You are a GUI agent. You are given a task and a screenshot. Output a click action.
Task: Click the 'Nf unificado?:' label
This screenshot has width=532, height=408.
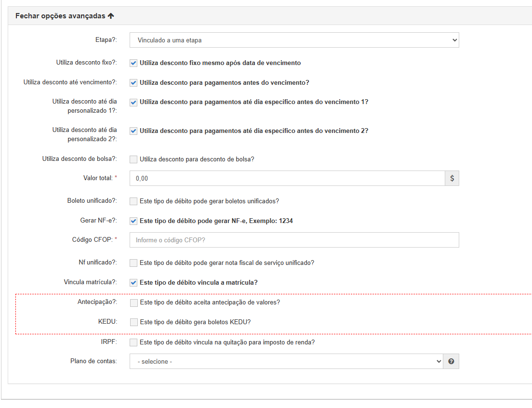[x=98, y=263]
